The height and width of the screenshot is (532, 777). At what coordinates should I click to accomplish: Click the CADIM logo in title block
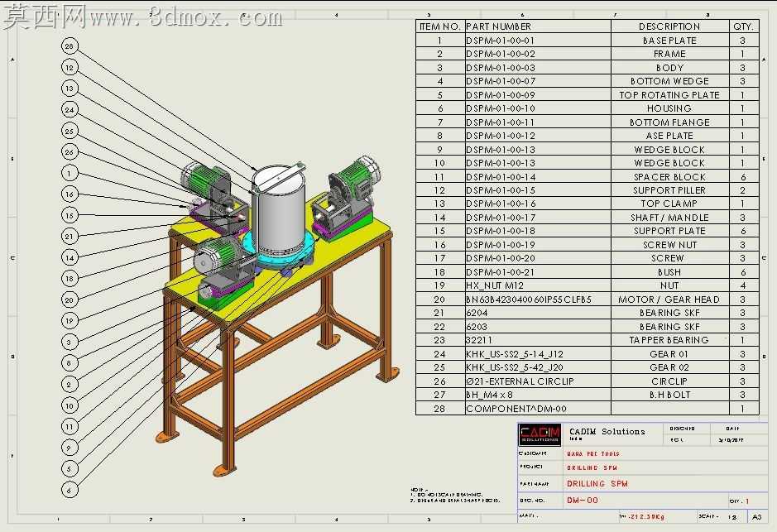(540, 435)
